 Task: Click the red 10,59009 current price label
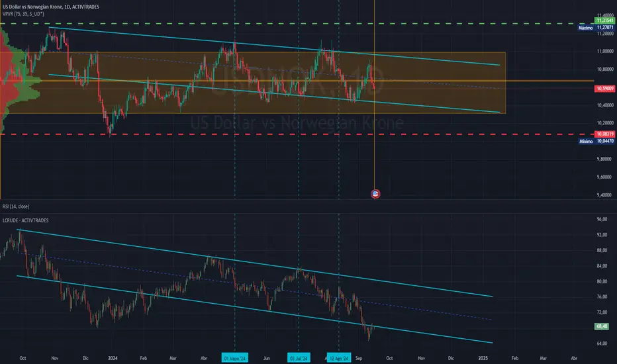click(x=605, y=89)
